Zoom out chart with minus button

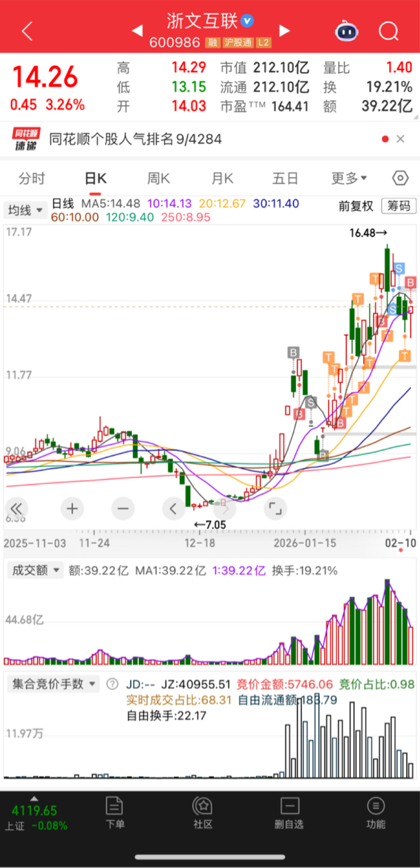123,509
